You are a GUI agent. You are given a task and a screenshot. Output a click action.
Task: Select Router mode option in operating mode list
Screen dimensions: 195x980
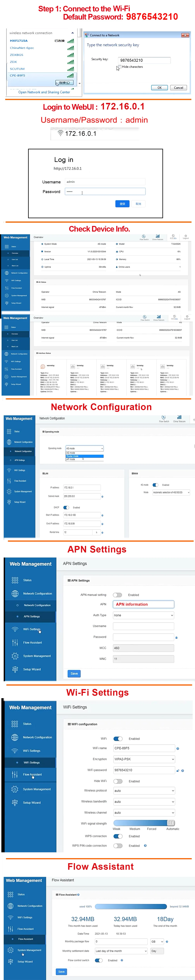[x=85, y=456]
